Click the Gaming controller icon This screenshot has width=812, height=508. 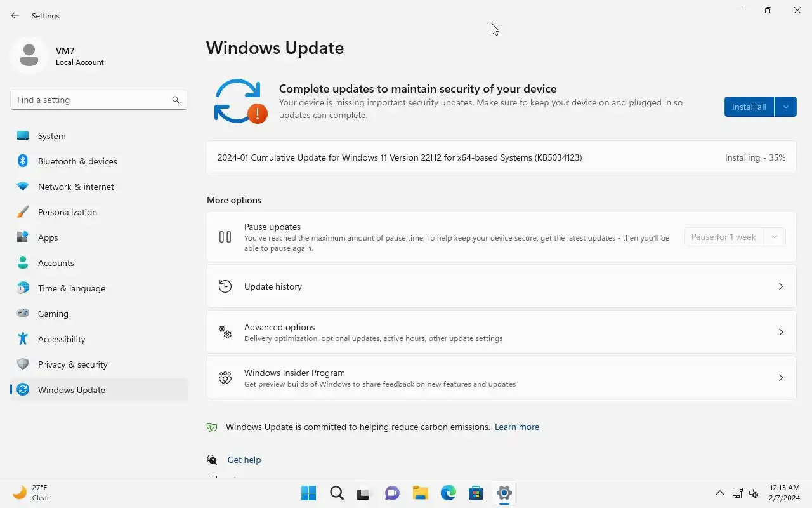click(23, 313)
